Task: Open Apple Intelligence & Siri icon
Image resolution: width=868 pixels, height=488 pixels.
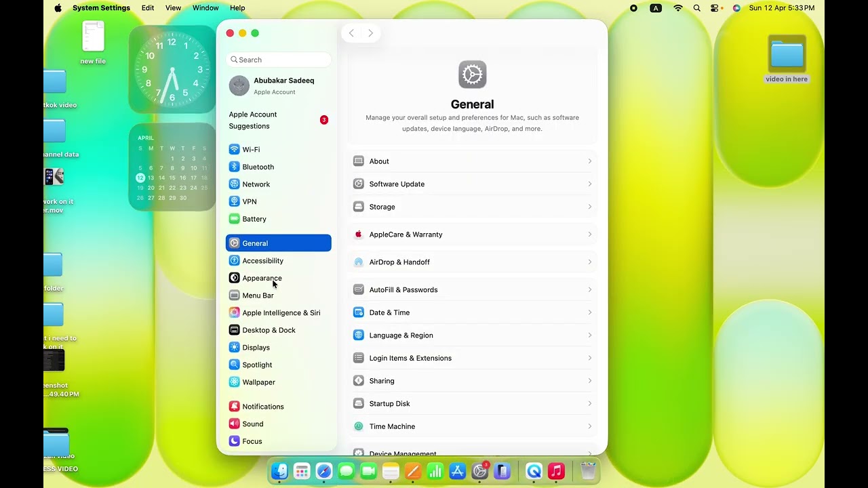Action: point(234,312)
